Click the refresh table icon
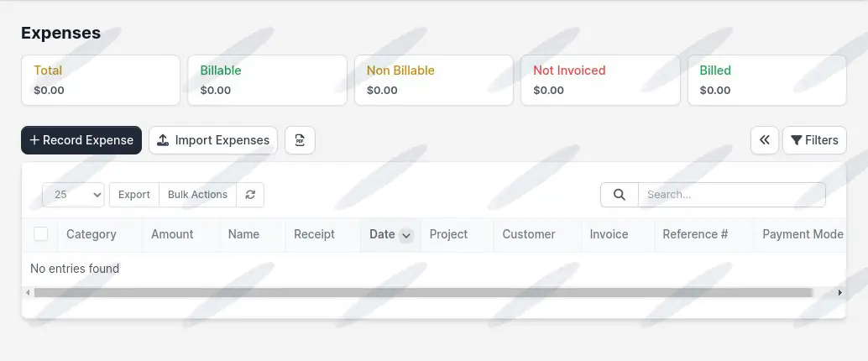This screenshot has height=361, width=868. 250,195
